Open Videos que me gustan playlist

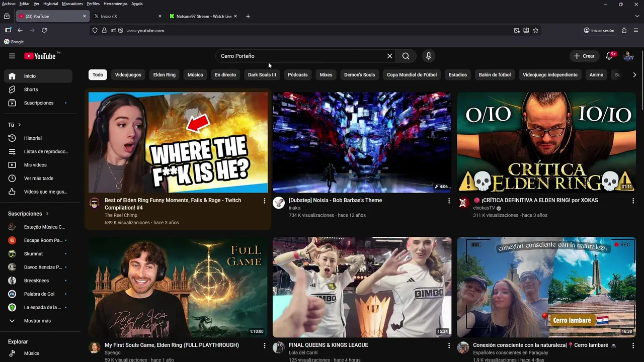point(38,192)
